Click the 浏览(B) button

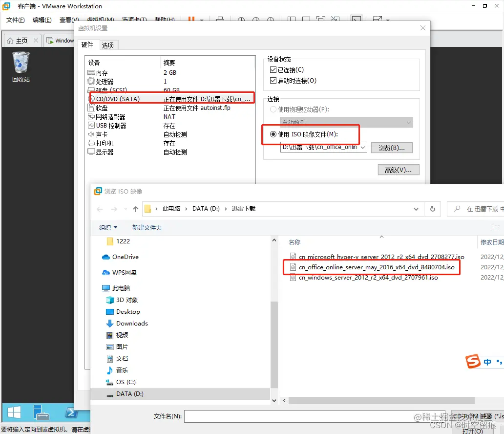coord(393,147)
